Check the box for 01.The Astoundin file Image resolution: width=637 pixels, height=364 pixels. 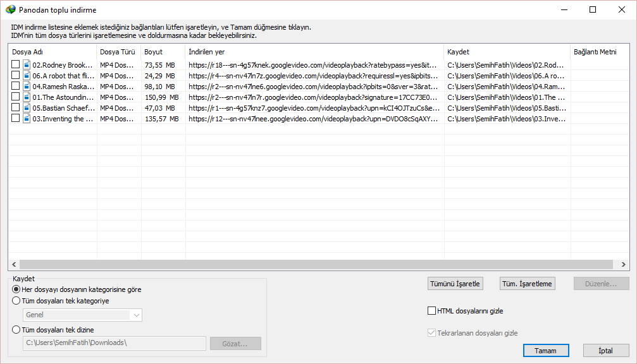[x=16, y=97]
